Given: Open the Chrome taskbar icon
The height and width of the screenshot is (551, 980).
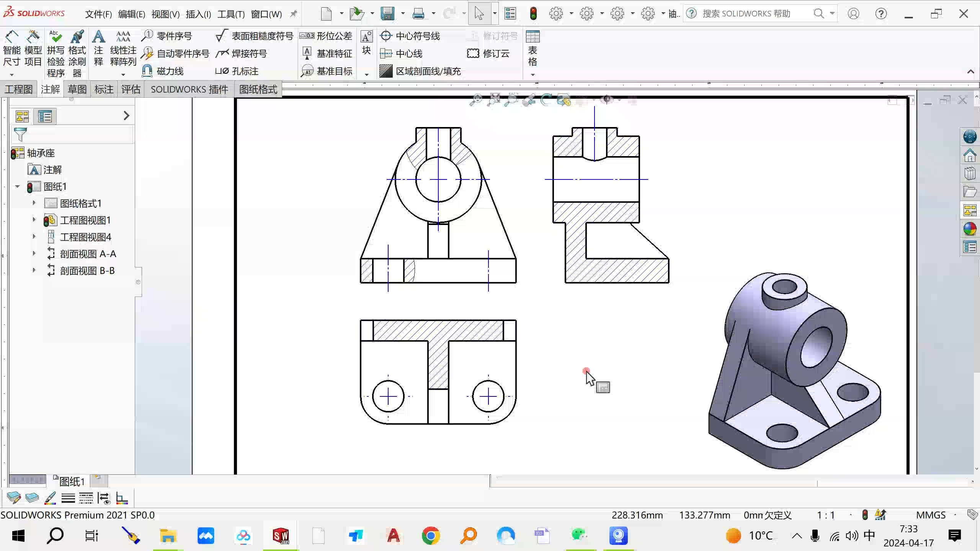Looking at the screenshot, I should [431, 536].
